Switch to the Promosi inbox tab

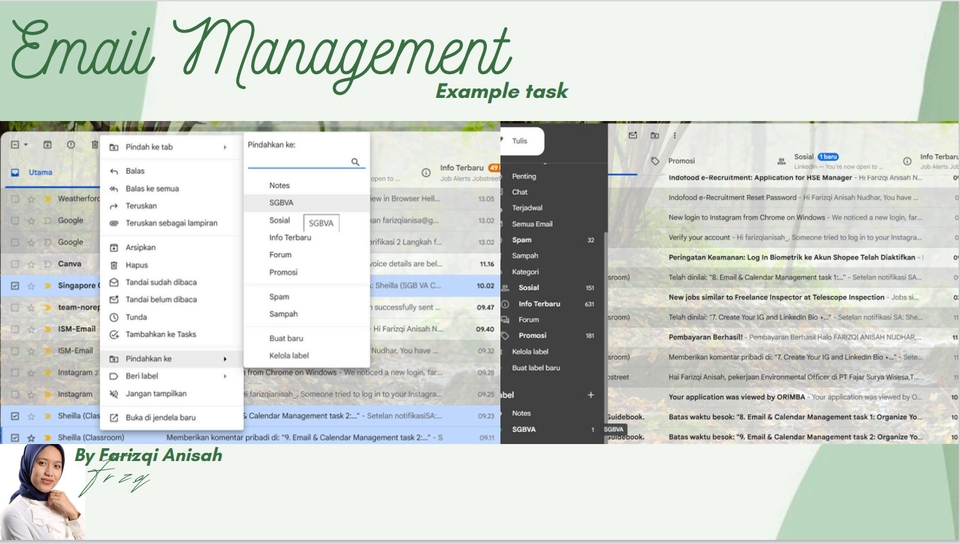pos(681,160)
